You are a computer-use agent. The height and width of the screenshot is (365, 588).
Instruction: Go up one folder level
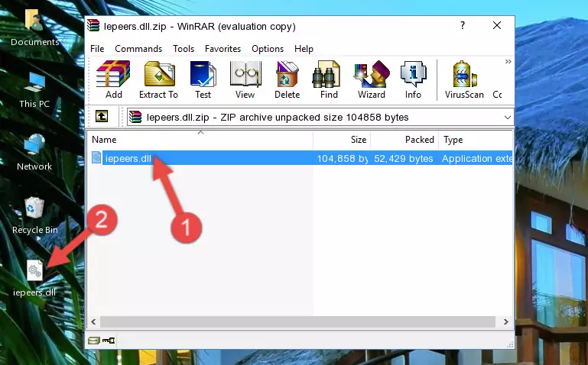pyautogui.click(x=102, y=116)
